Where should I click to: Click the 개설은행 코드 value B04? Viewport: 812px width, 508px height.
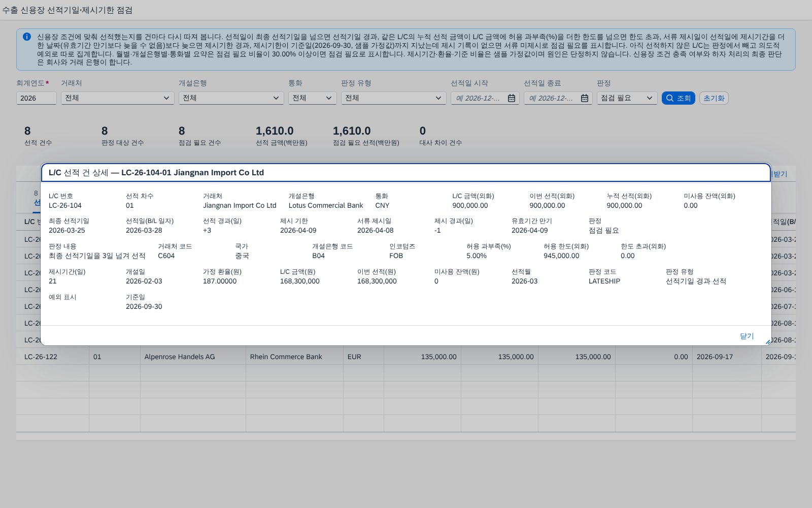(318, 256)
